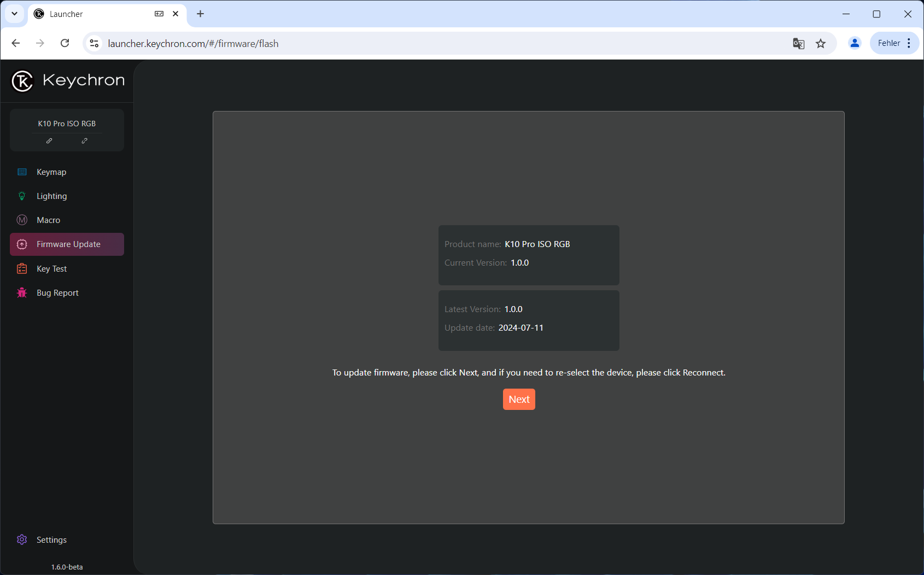This screenshot has height=575, width=924.
Task: Click the Product name K10 Pro ISO RGB value
Action: click(537, 244)
